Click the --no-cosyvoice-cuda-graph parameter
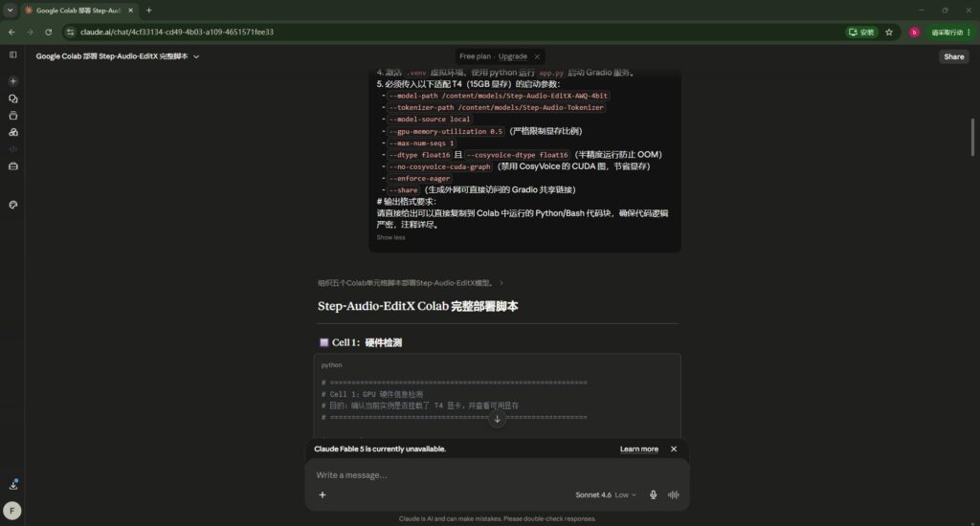Image resolution: width=980 pixels, height=526 pixels. click(440, 166)
